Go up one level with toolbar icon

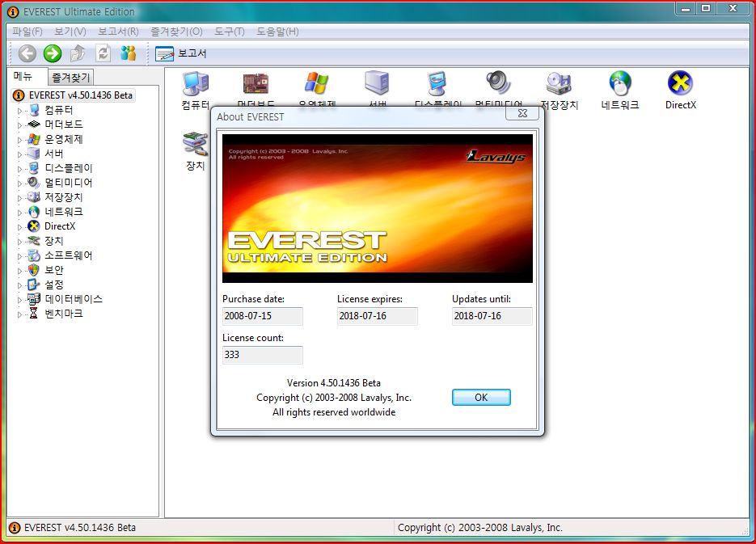tap(77, 53)
